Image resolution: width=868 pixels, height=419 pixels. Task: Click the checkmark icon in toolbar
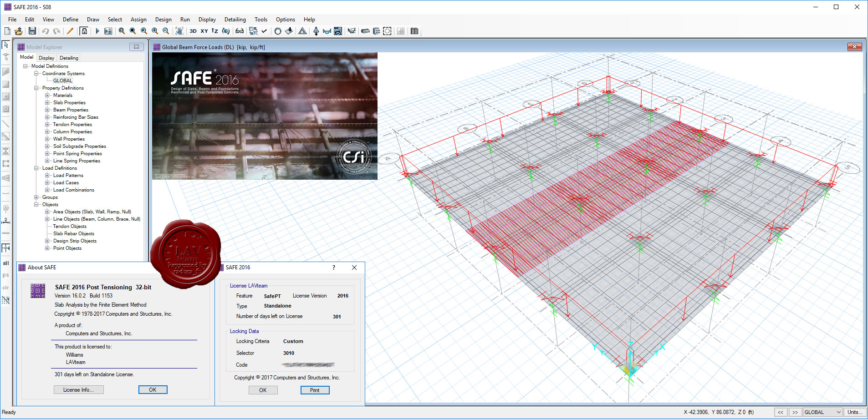pyautogui.click(x=264, y=31)
